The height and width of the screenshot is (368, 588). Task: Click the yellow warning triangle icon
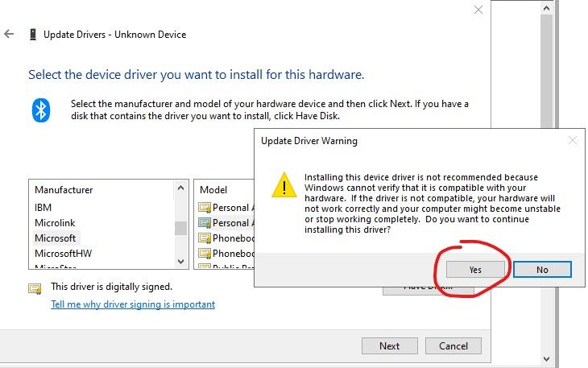(x=284, y=184)
